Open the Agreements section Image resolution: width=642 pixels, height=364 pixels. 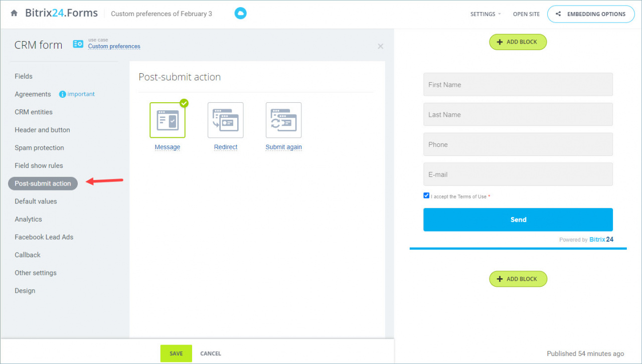[x=33, y=94]
